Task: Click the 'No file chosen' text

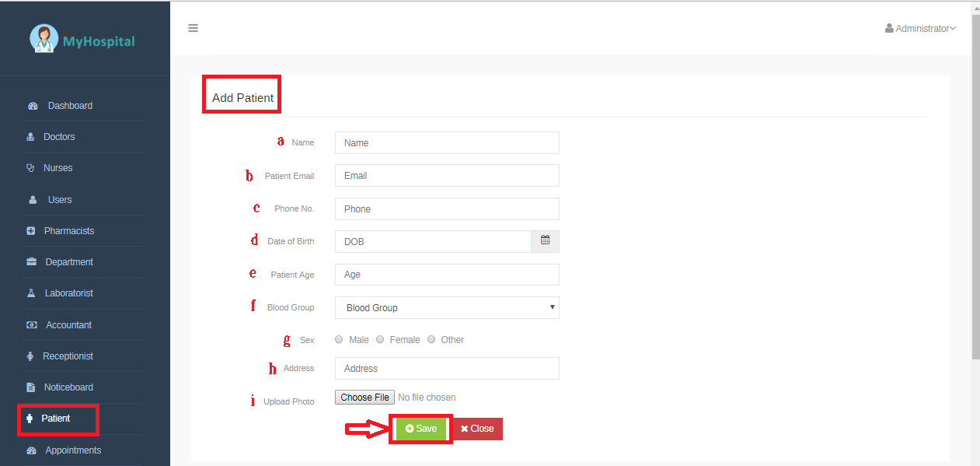Action: click(427, 398)
